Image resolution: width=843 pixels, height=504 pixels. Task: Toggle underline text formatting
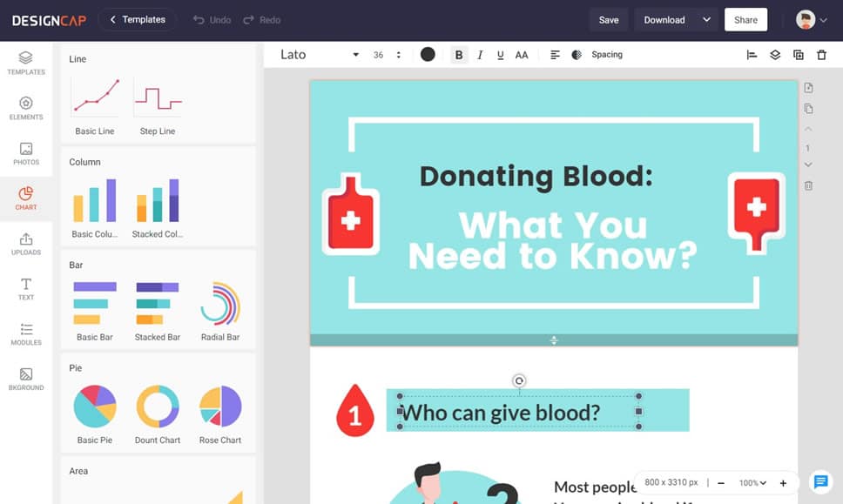tap(500, 55)
